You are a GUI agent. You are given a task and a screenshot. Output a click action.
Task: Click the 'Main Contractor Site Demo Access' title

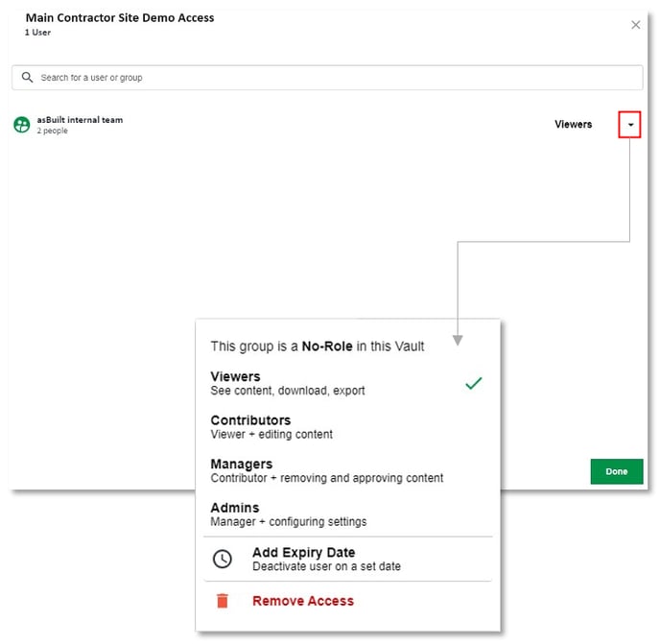pos(120,17)
